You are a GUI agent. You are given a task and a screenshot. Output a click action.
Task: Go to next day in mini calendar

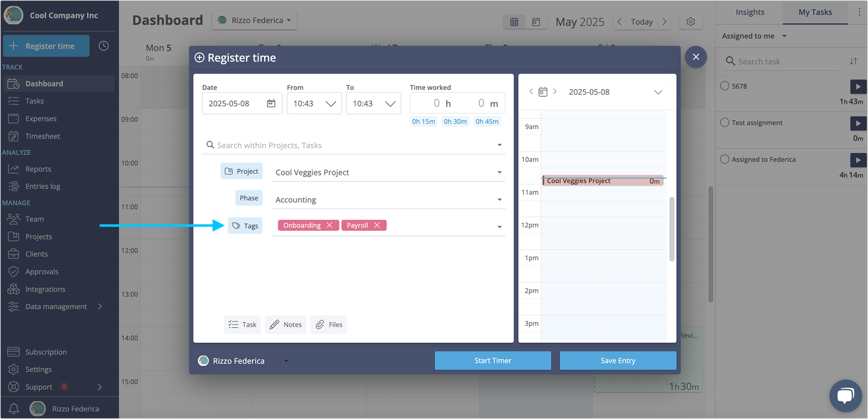point(555,91)
